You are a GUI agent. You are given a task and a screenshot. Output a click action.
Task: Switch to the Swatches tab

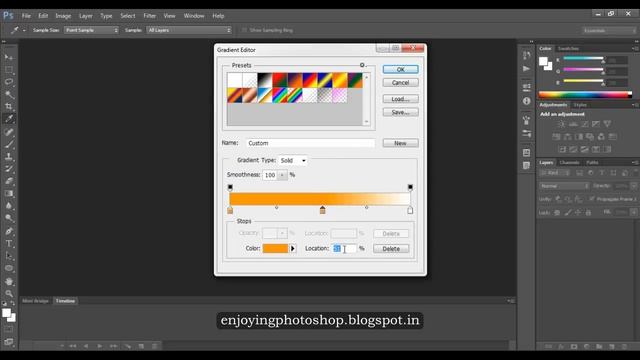(x=568, y=49)
